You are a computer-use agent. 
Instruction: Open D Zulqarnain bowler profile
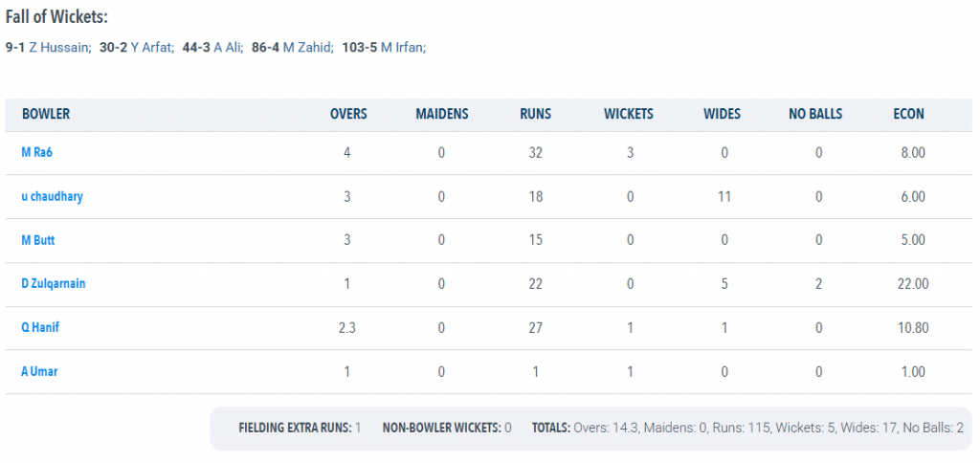point(54,284)
